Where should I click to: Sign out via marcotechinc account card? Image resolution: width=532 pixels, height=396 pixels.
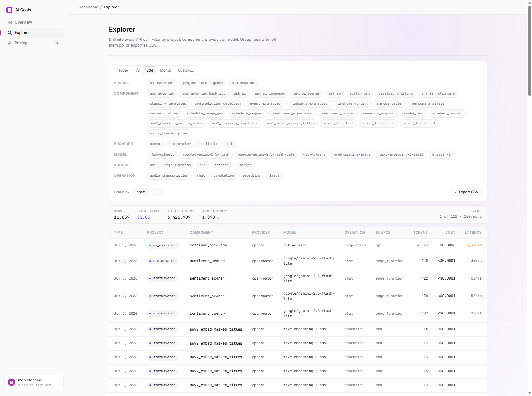coord(34,382)
